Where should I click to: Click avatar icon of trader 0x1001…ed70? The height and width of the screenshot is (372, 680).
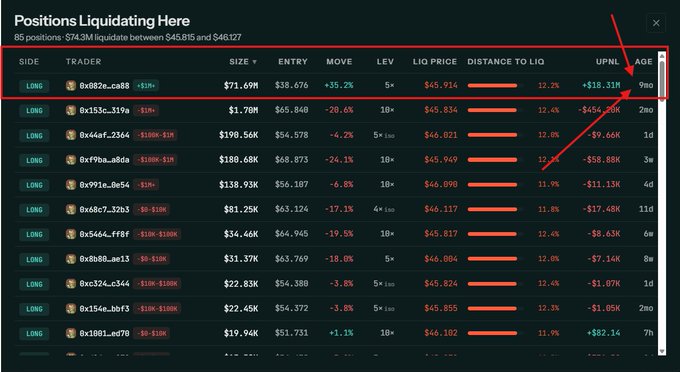[x=71, y=333]
